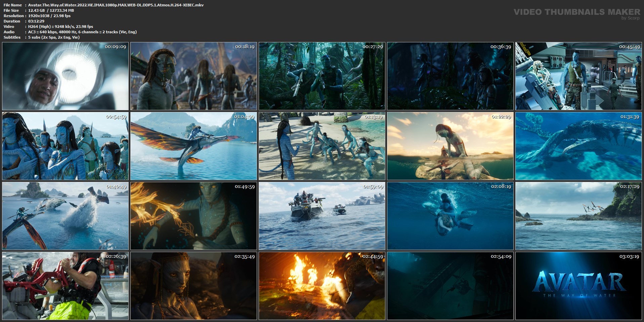Select the fire frame at 02:44:59
Image resolution: width=644 pixels, height=322 pixels.
pyautogui.click(x=322, y=286)
